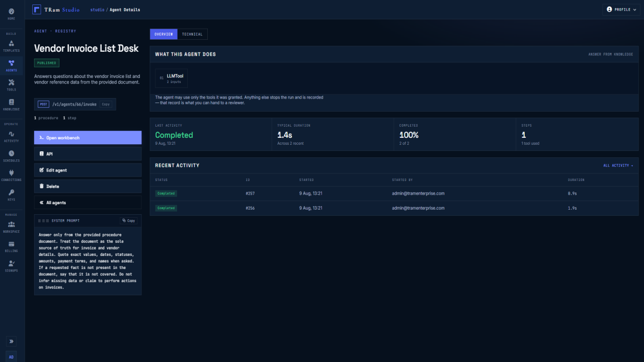
Task: Click the Duration column header
Action: pos(577,180)
